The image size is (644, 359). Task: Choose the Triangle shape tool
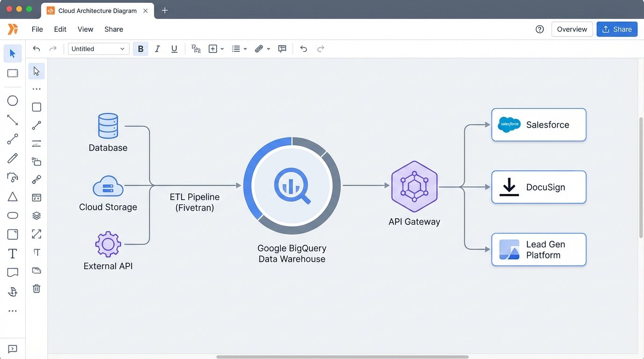13,196
